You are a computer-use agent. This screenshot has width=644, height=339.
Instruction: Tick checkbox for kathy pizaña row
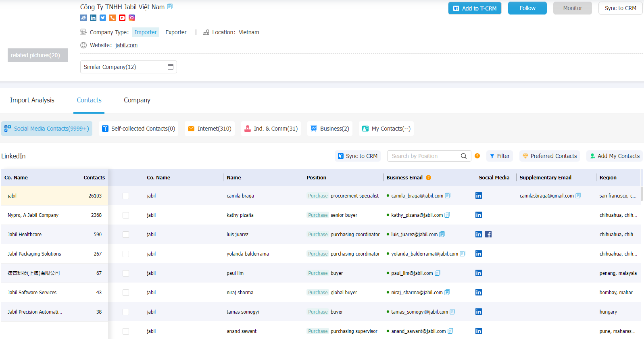tap(126, 215)
